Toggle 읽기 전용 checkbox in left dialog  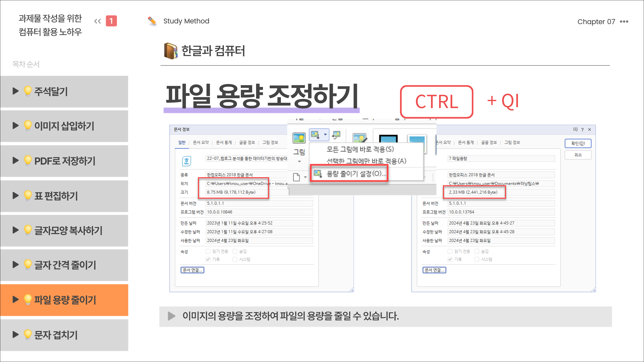click(x=208, y=251)
